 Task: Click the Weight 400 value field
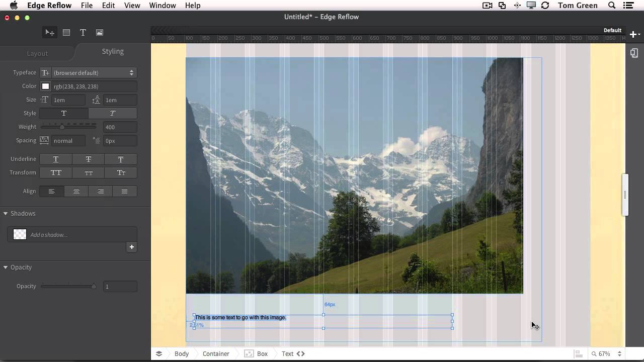pyautogui.click(x=120, y=127)
